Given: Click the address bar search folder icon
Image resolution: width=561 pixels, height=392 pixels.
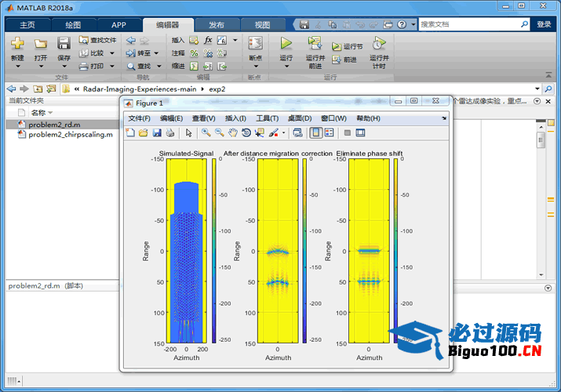Looking at the screenshot, I should coord(548,89).
